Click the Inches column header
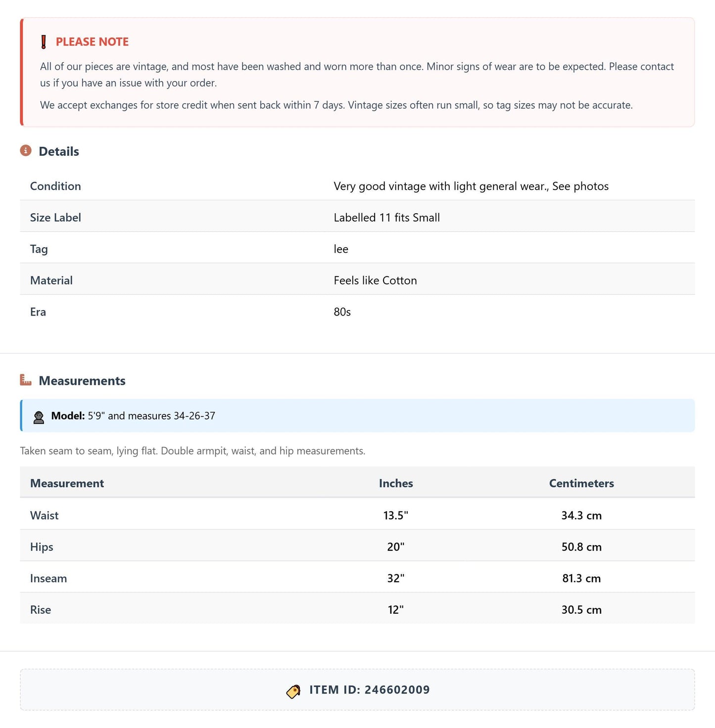 pyautogui.click(x=396, y=483)
